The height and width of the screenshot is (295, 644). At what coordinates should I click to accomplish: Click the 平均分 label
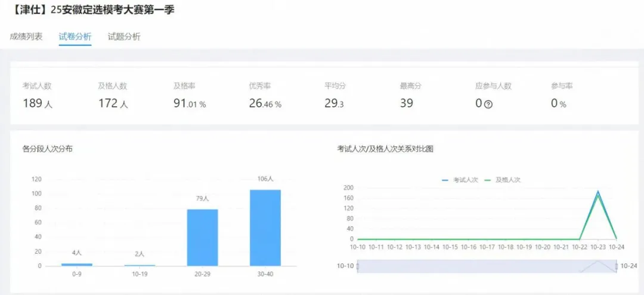[336, 86]
